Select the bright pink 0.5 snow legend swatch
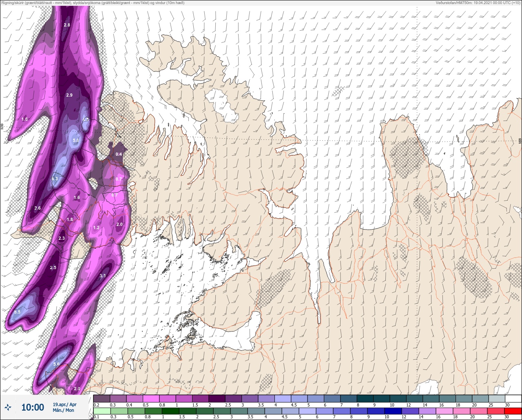The image size is (522, 420). pos(151,398)
